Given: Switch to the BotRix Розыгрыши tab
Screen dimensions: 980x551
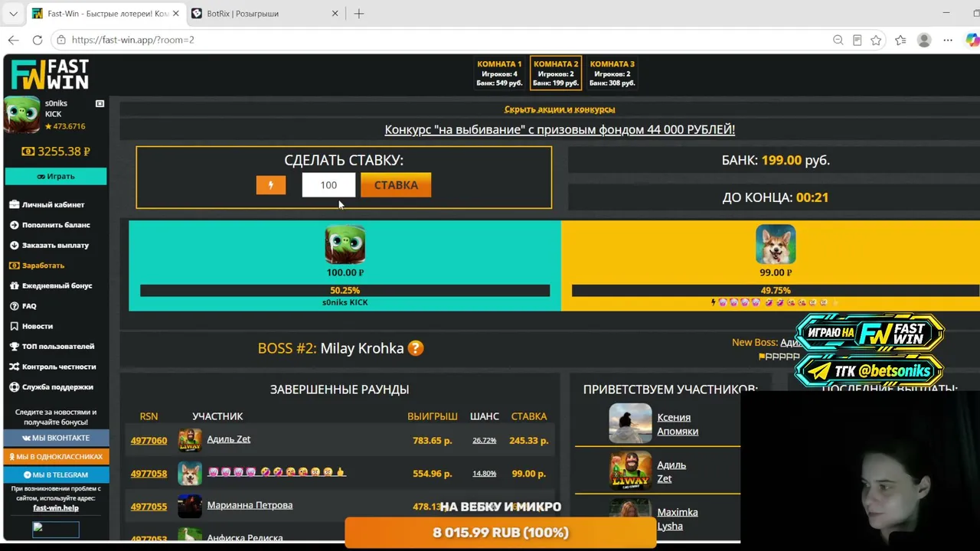Looking at the screenshot, I should coord(265,14).
